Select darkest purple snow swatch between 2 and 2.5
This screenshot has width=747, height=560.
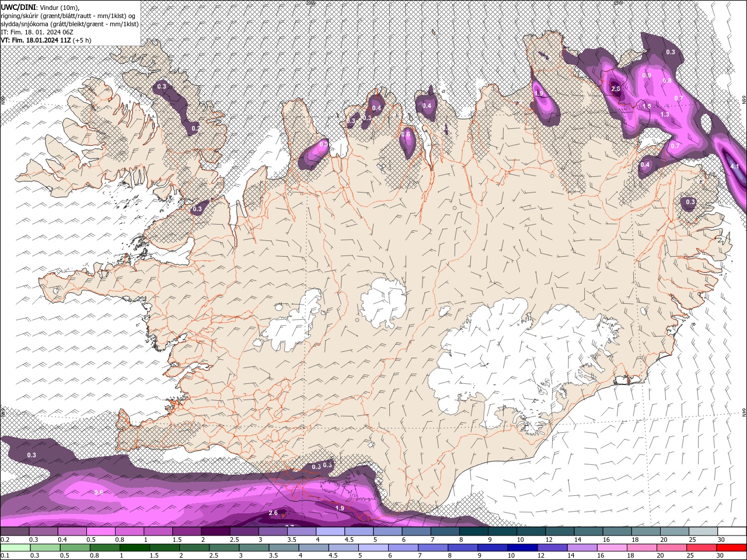(x=215, y=531)
